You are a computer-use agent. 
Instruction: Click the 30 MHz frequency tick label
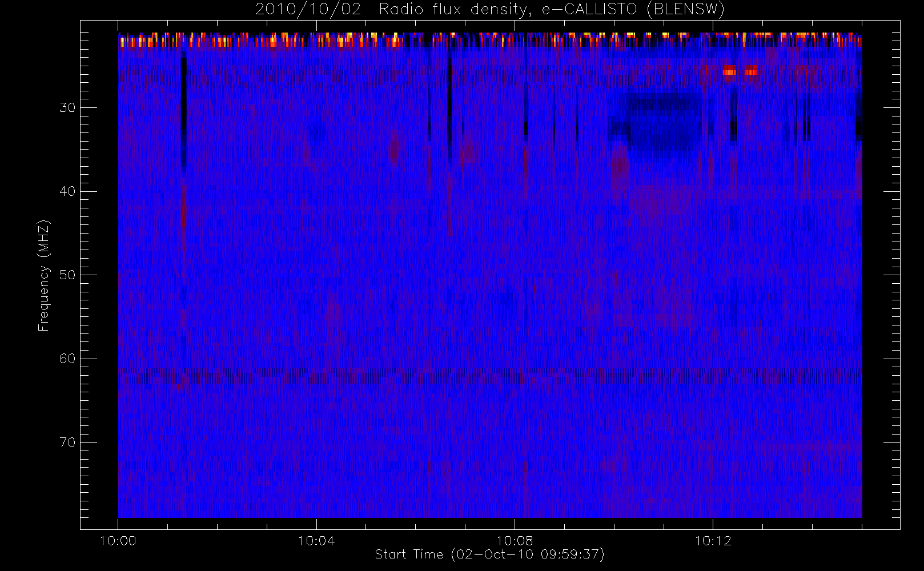67,108
